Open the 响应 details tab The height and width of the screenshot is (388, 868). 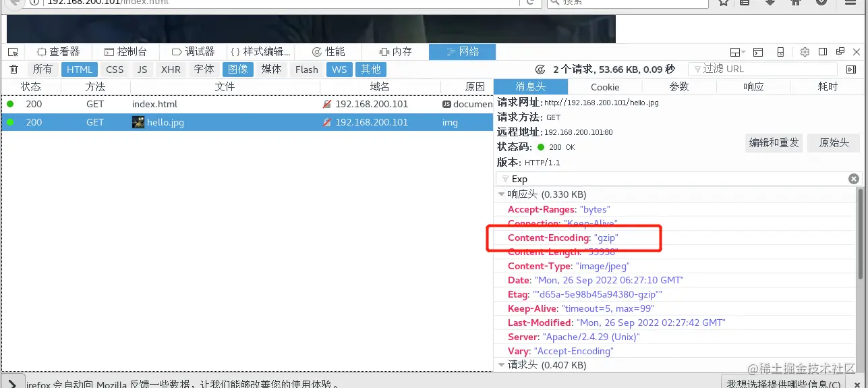[753, 86]
